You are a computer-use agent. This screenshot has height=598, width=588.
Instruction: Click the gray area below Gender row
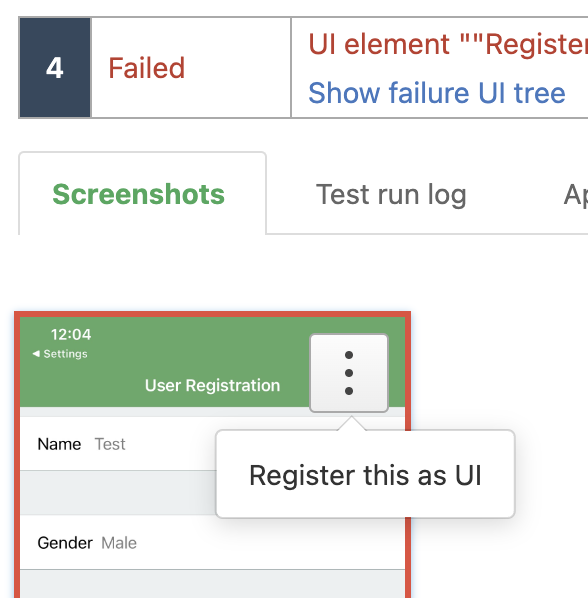[x=212, y=584]
